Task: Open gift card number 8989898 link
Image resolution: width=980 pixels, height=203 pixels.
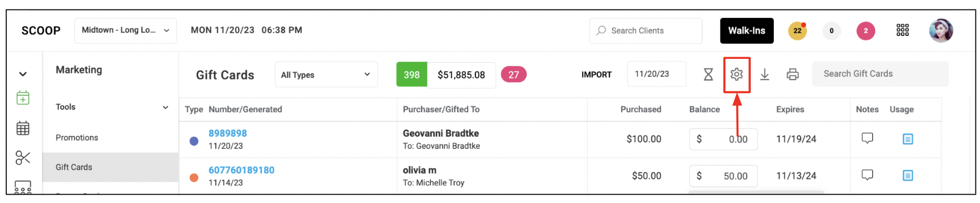Action: pos(228,133)
